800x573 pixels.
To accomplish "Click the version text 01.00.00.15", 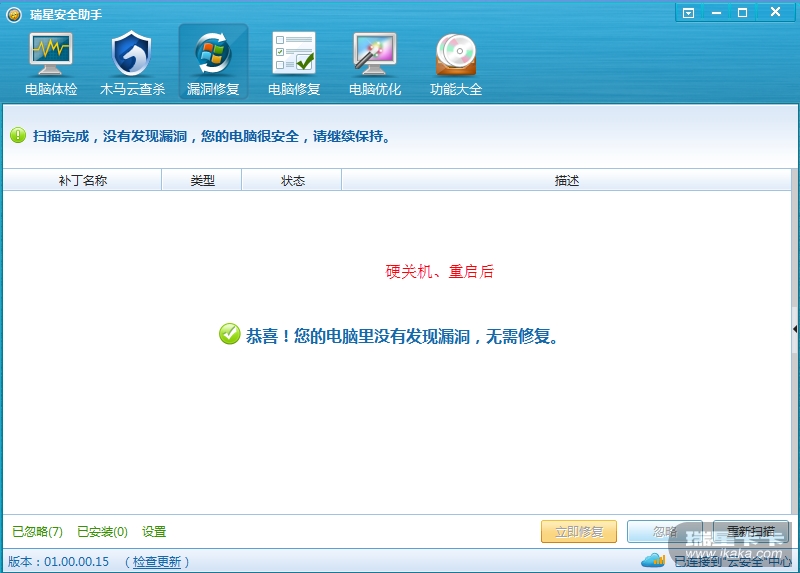I will click(77, 562).
